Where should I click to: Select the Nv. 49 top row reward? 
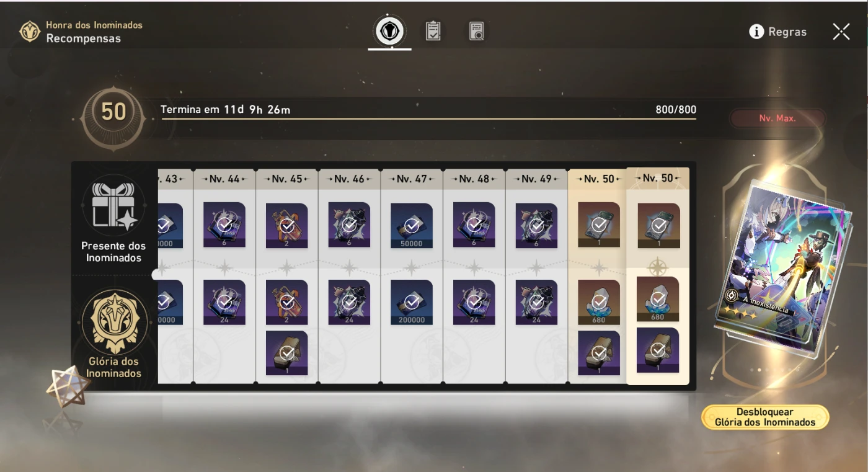pos(536,225)
